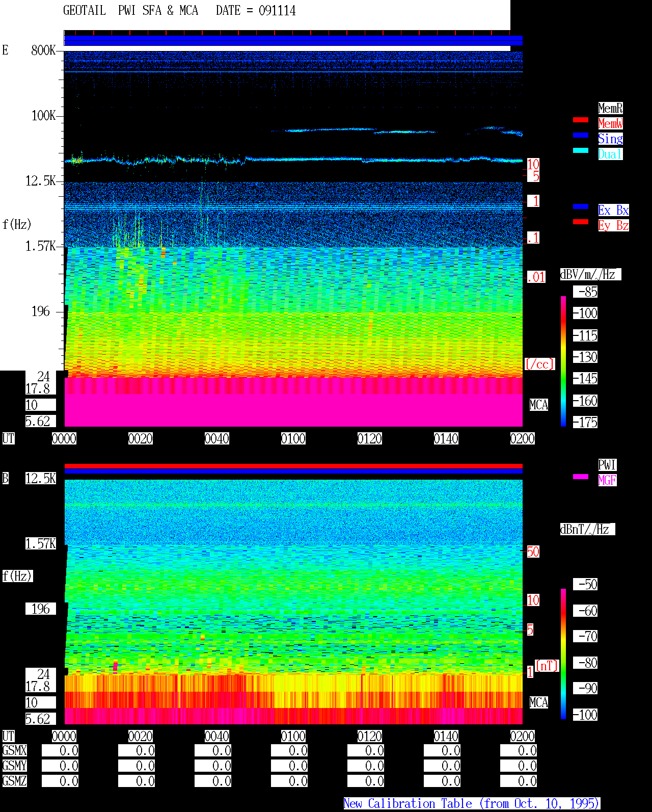Click the 0200 time label under B panel
The image size is (652, 812).
[523, 737]
